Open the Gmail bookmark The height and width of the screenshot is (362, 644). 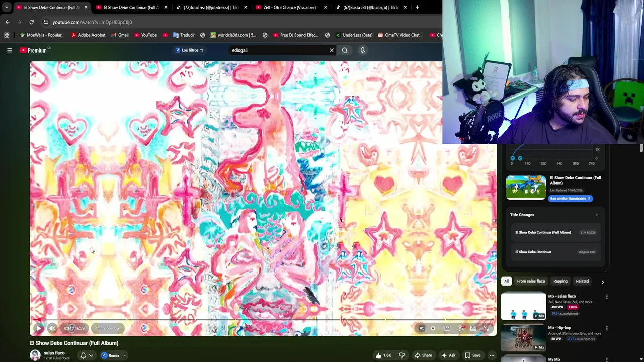[x=120, y=35]
